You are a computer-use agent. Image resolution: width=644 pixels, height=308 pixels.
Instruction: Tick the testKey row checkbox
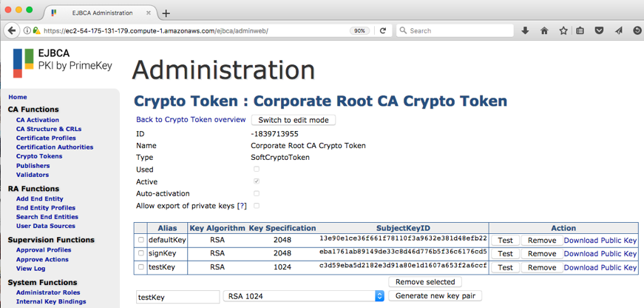[x=141, y=267]
